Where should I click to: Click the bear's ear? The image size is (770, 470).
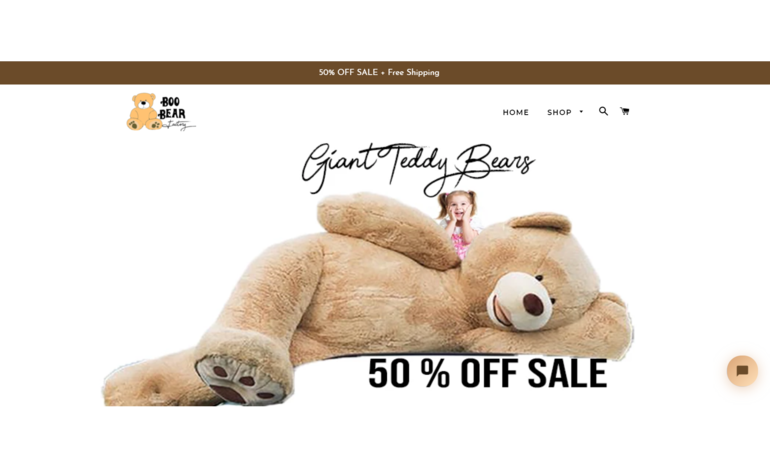540,222
